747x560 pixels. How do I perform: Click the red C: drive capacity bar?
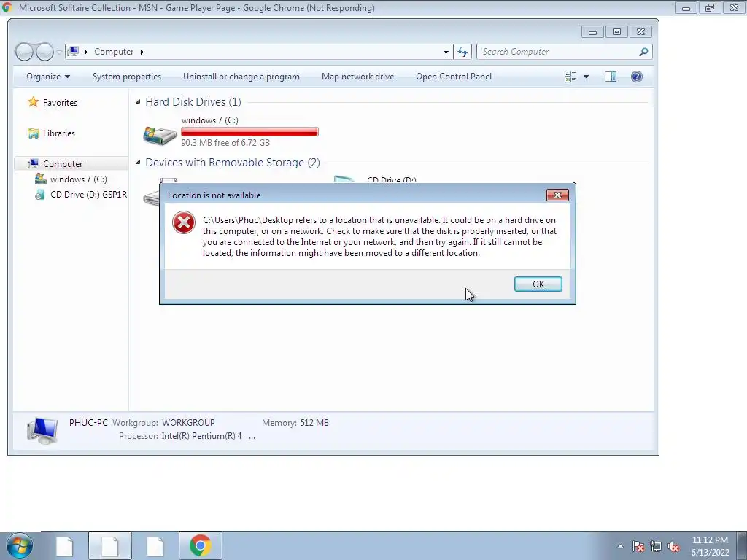249,132
